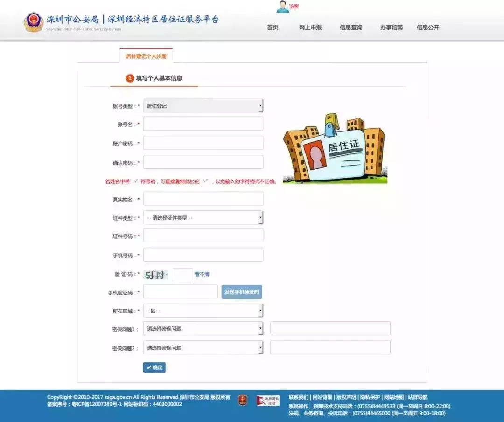Expand the 所在区域 district selector

coord(203,310)
